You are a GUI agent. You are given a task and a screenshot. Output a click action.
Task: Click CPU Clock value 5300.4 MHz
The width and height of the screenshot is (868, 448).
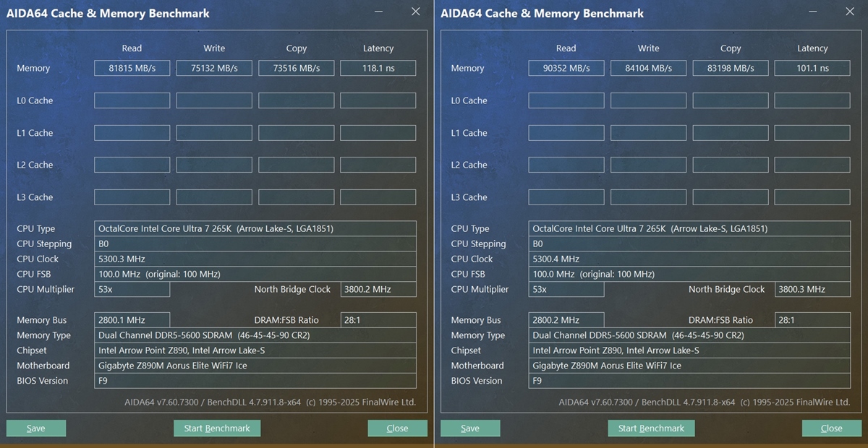click(x=689, y=259)
